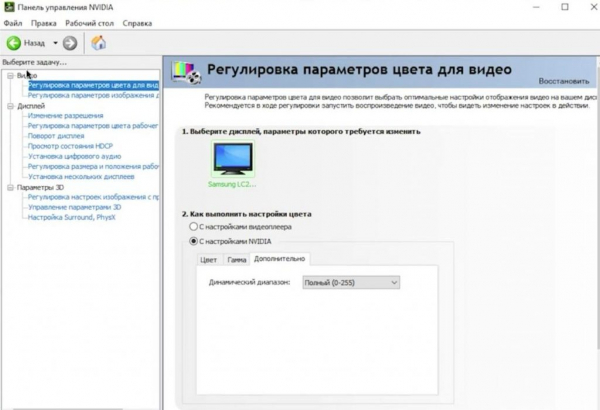Open Поворот дисплея tree item
Viewport: 600px width, 410px height.
tap(56, 136)
